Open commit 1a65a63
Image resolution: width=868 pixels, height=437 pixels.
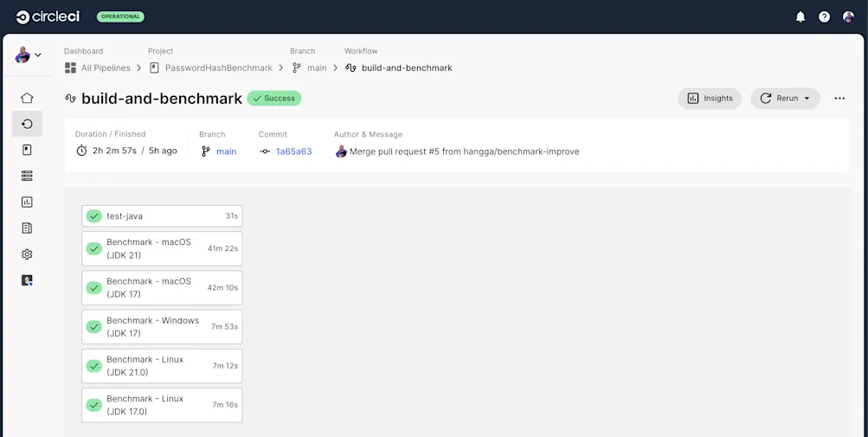[294, 151]
